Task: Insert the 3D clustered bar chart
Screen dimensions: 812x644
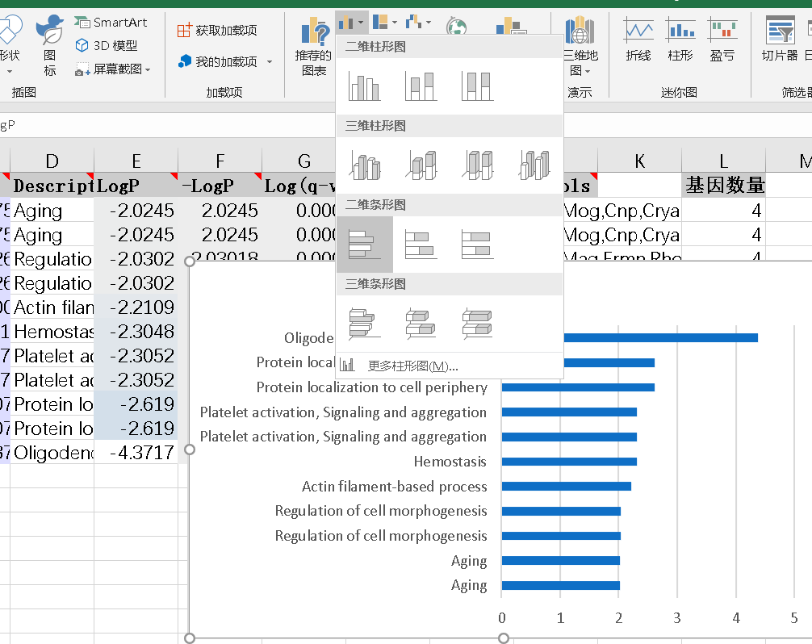Action: [x=365, y=324]
